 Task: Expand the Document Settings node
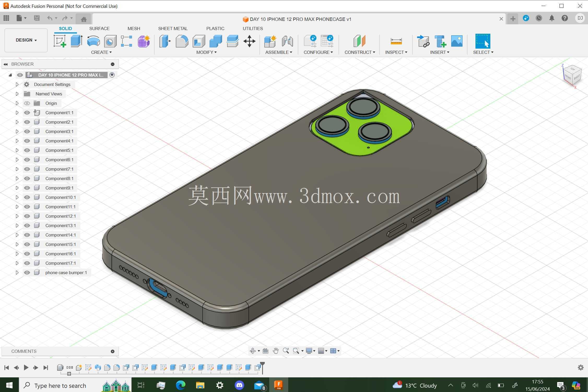pos(17,84)
